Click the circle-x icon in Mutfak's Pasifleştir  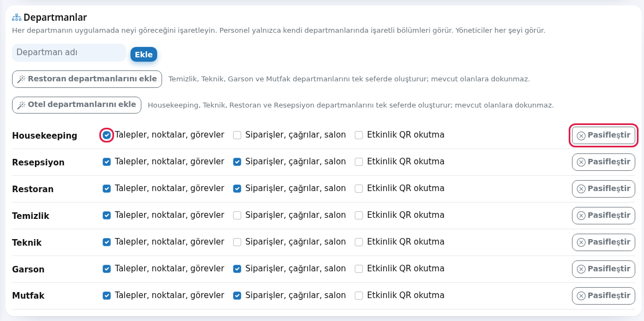click(581, 296)
